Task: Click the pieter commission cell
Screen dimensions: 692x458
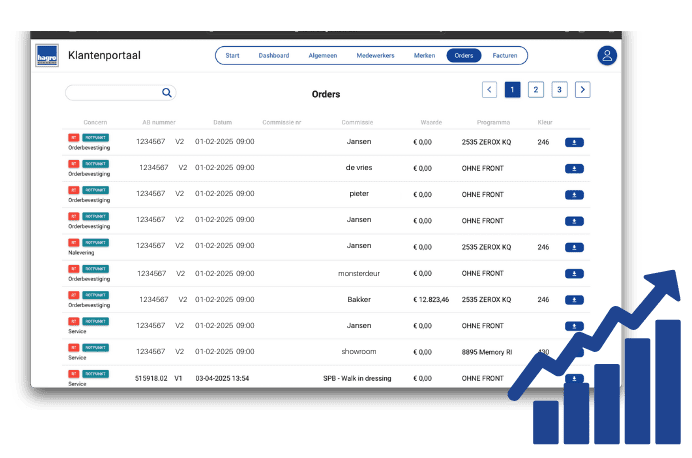Action: [x=359, y=194]
